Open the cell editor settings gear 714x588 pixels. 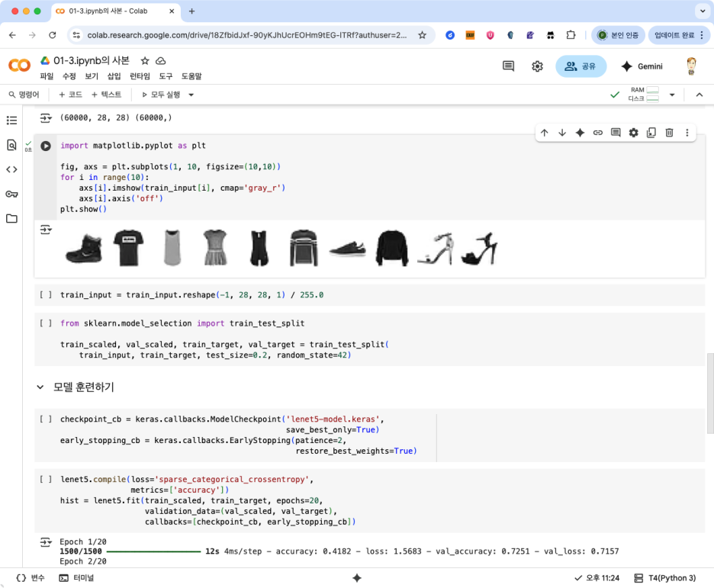(x=633, y=133)
